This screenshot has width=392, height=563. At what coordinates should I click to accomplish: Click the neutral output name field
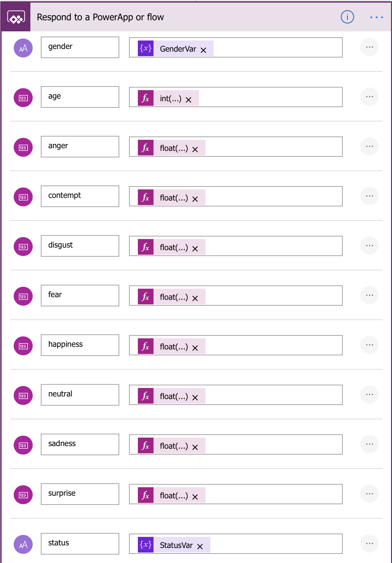(x=80, y=395)
